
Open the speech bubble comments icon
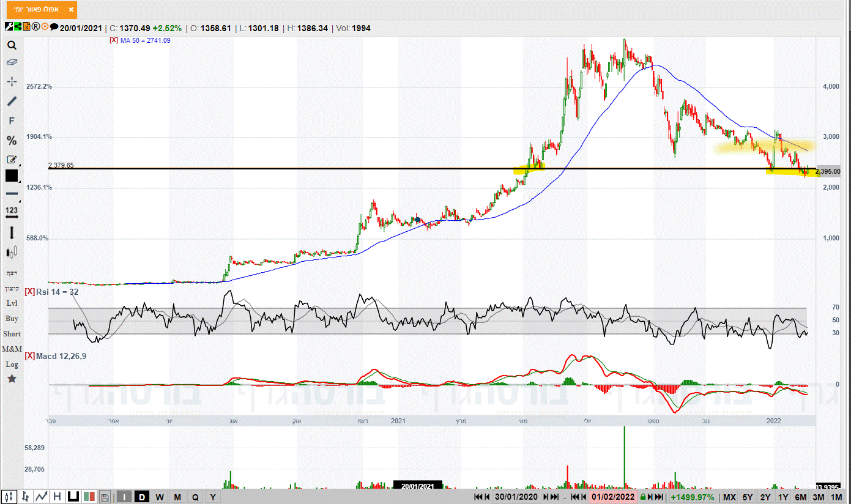click(54, 27)
